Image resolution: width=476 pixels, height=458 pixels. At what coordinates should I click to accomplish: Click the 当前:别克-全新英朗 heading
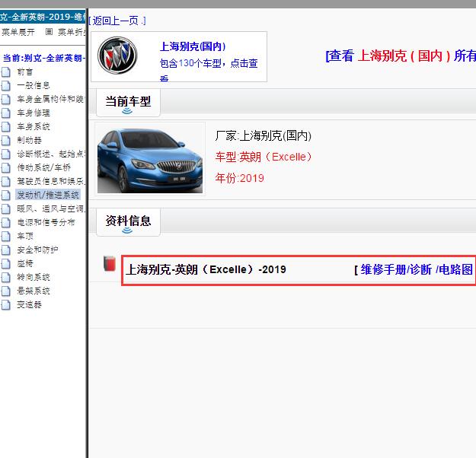pyautogui.click(x=44, y=58)
